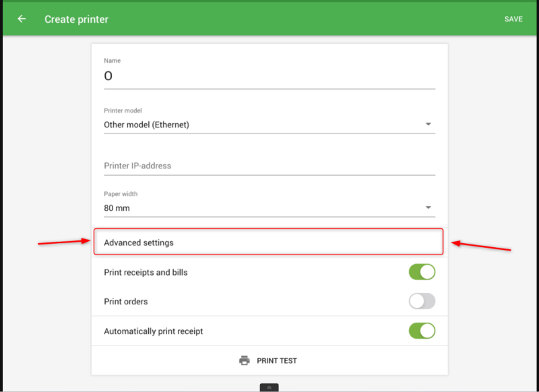Click the 'Print orders' row label

coord(126,302)
